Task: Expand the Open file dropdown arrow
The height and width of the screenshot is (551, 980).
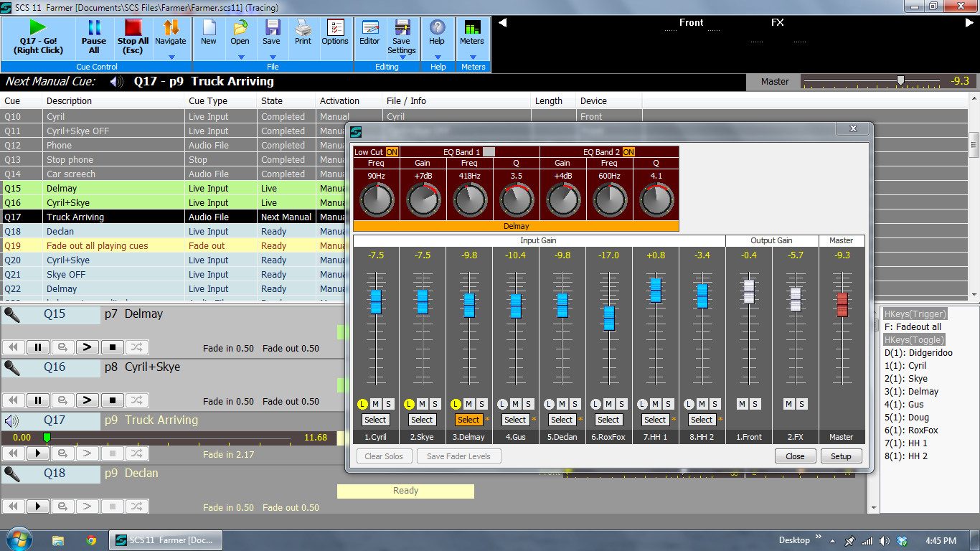Action: pos(240,57)
